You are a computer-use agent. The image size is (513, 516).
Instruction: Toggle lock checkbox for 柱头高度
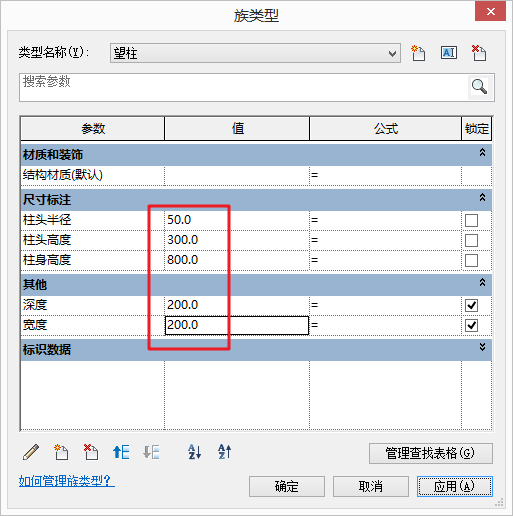coord(471,240)
